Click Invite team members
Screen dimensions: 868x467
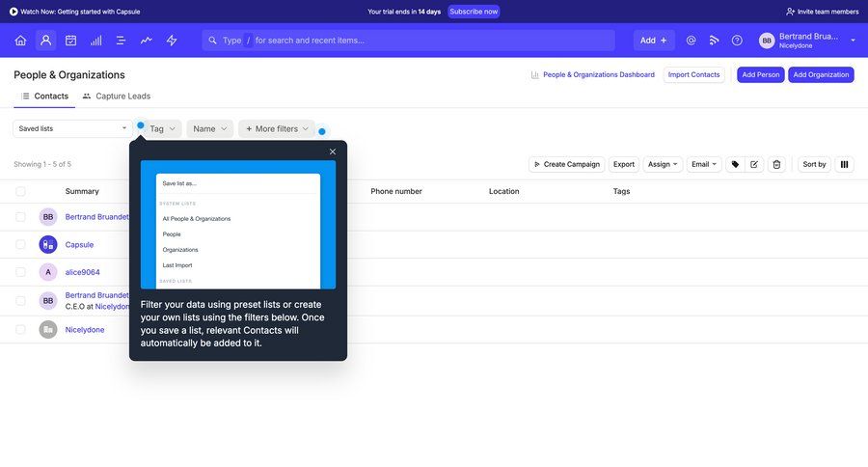tap(822, 11)
